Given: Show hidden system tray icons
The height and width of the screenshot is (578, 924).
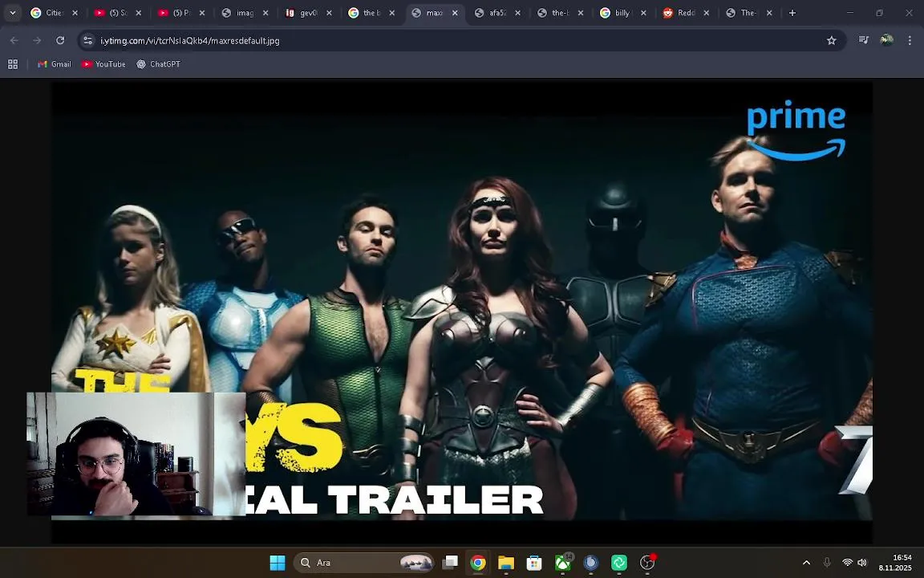Looking at the screenshot, I should 806,563.
